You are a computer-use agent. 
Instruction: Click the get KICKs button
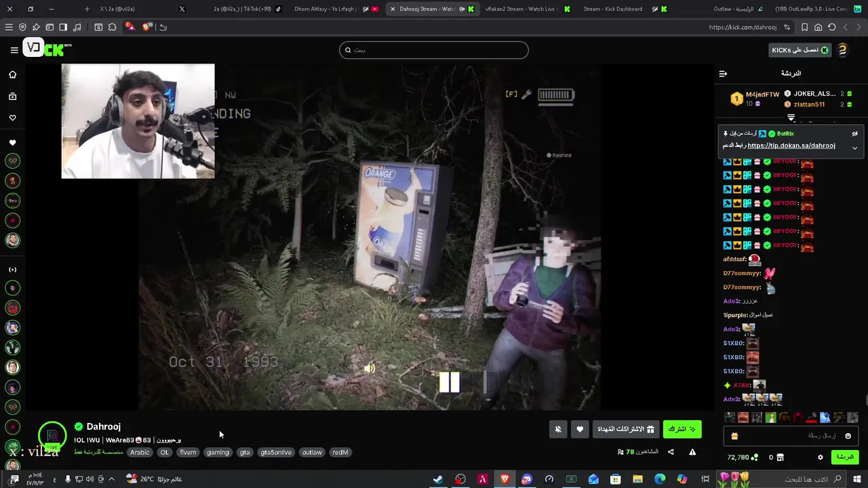pos(800,49)
